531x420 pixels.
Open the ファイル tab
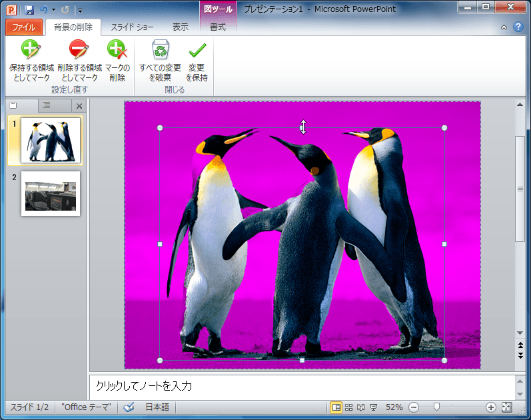[24, 27]
